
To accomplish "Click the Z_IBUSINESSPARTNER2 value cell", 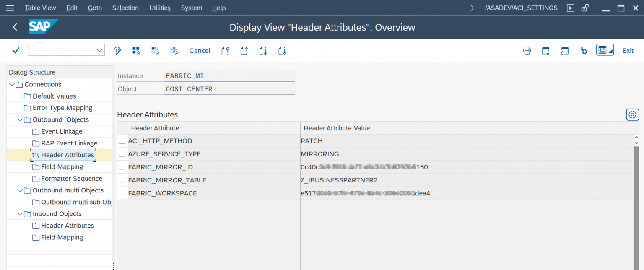I will point(466,180).
